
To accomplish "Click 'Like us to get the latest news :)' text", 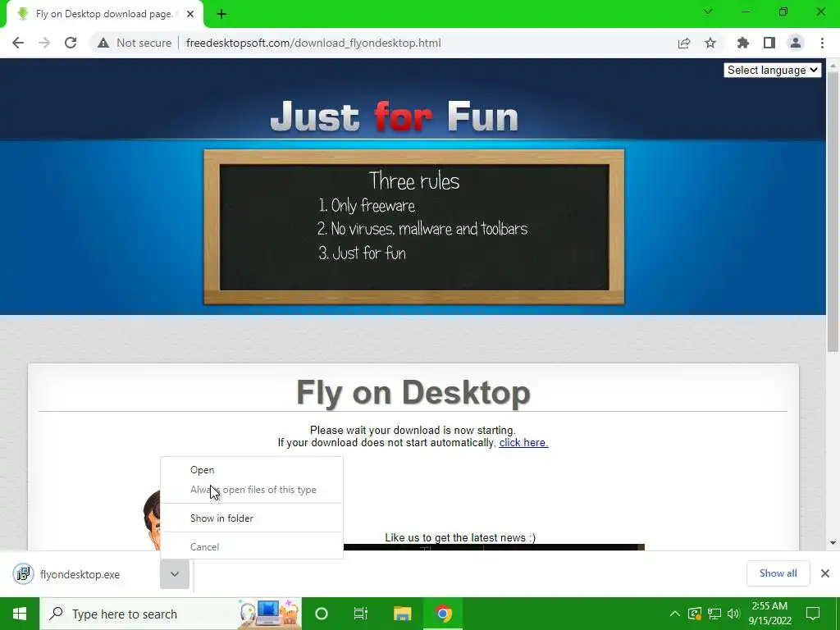I will click(460, 538).
